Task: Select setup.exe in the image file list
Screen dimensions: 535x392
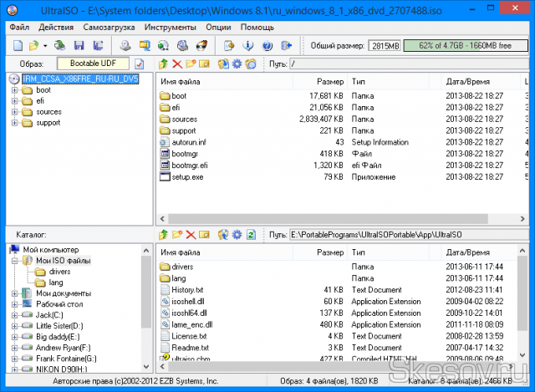Action: tap(186, 177)
